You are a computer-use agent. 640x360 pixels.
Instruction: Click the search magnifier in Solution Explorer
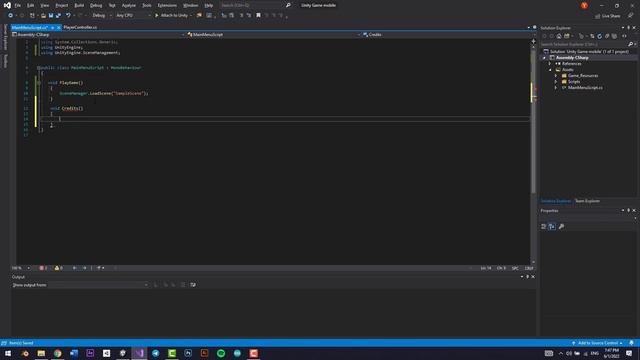(x=631, y=44)
